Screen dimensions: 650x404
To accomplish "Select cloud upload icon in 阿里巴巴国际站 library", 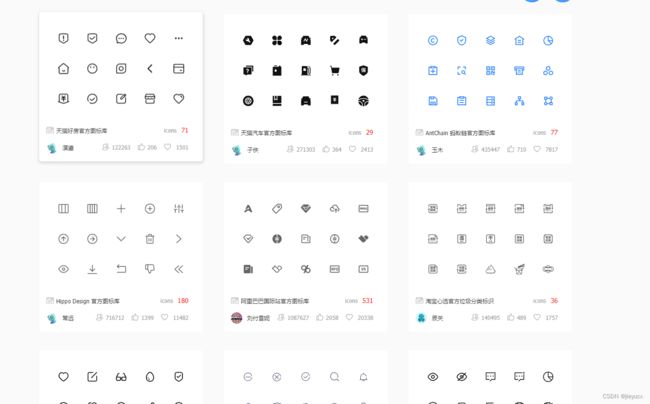I will coord(335,208).
